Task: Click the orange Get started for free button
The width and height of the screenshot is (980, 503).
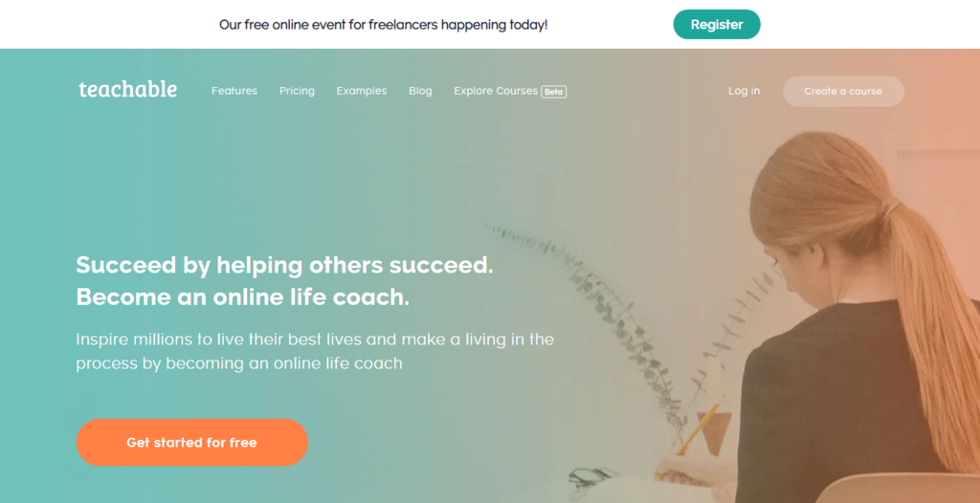Action: [x=191, y=443]
